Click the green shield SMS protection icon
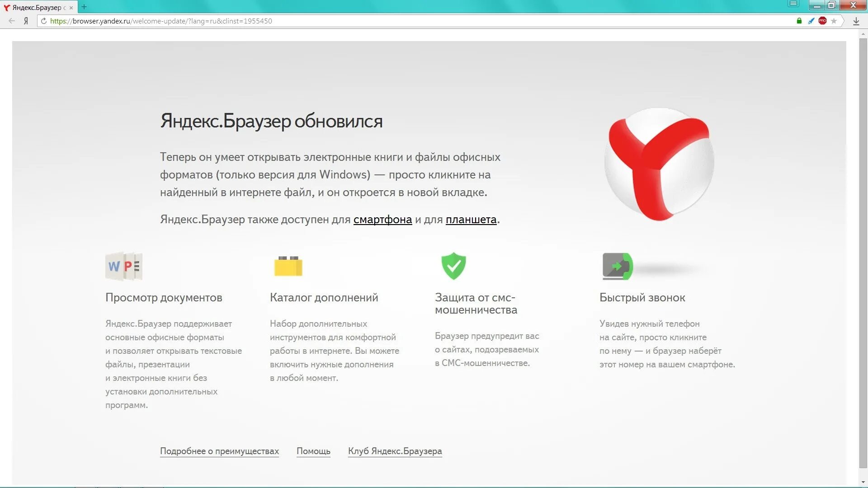Image resolution: width=868 pixels, height=488 pixels. [453, 266]
